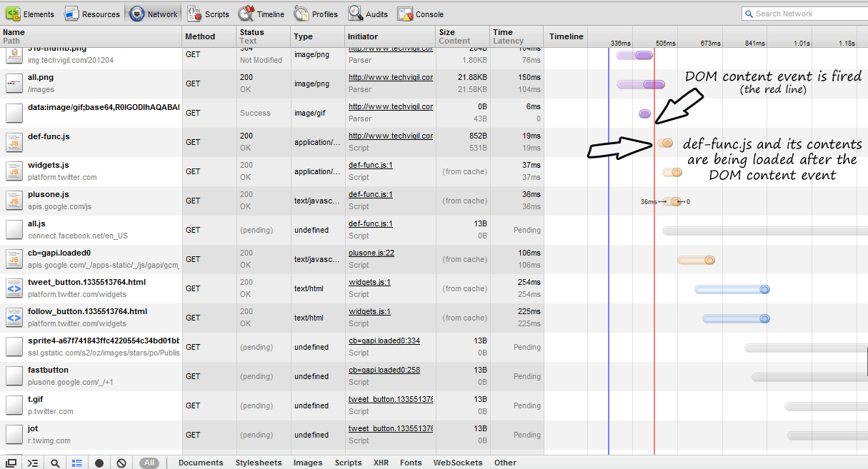Toggle large resource rows view
This screenshot has height=469, width=868.
(x=77, y=463)
